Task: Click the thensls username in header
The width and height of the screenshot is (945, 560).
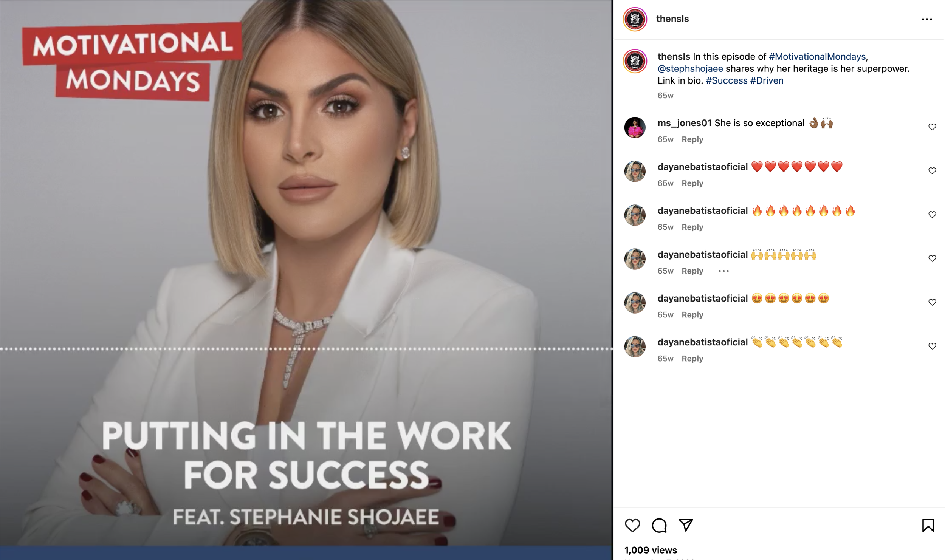Action: (x=672, y=19)
